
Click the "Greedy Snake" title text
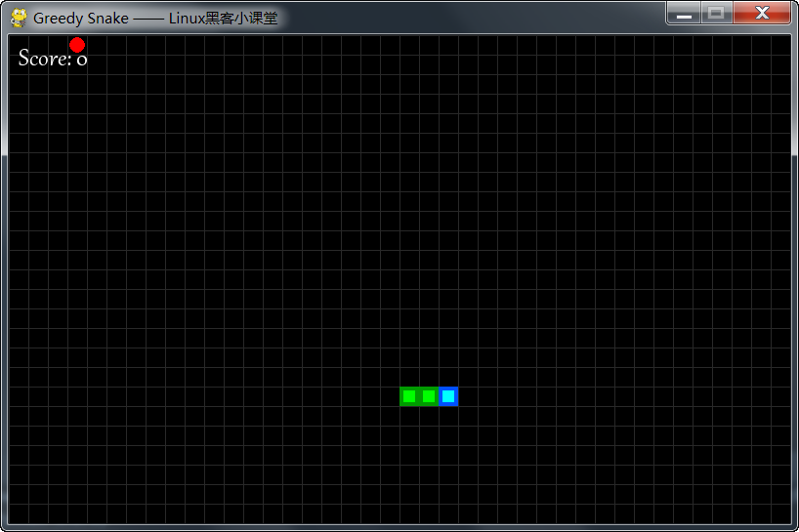80,19
